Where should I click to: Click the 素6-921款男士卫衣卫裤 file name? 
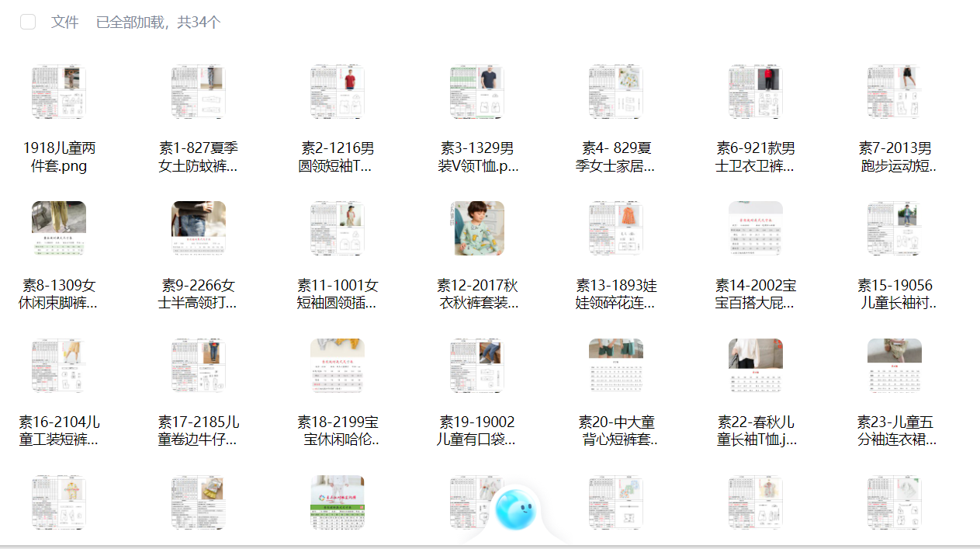pos(756,157)
